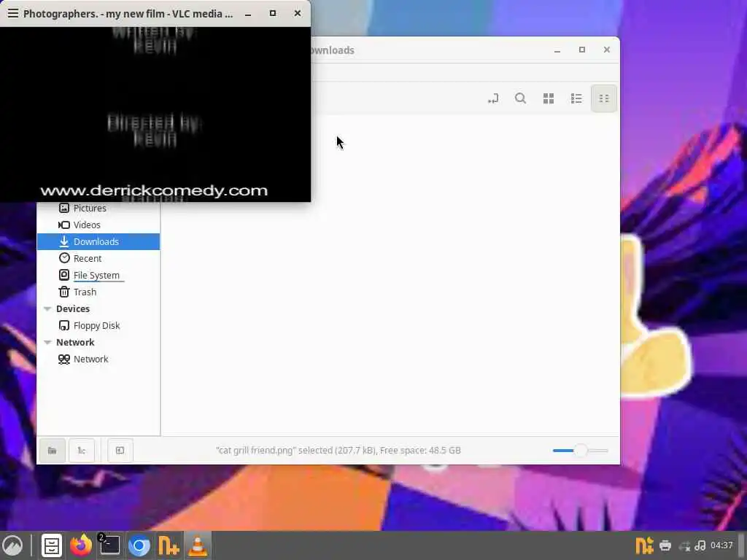Image resolution: width=747 pixels, height=560 pixels.
Task: Open the disconnected network tray icon
Action: pyautogui.click(x=684, y=545)
